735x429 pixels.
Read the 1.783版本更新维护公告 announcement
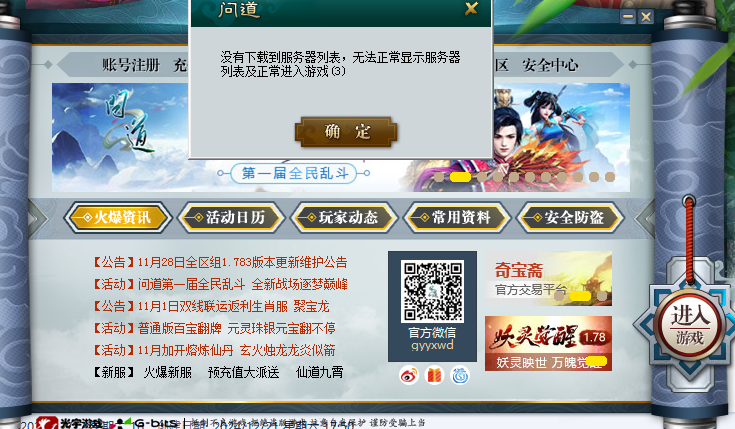point(220,262)
